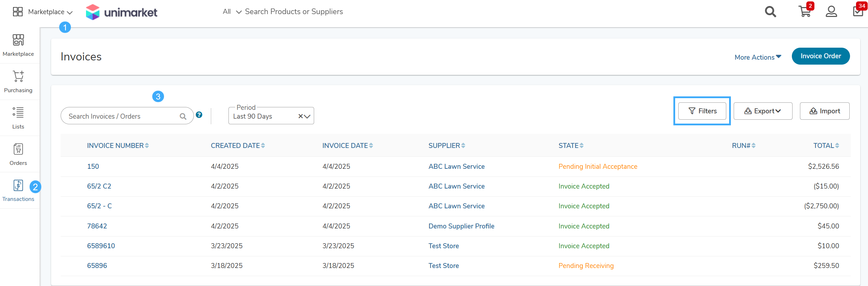Image resolution: width=868 pixels, height=286 pixels.
Task: Click the $259.50 total
Action: [x=826, y=266]
